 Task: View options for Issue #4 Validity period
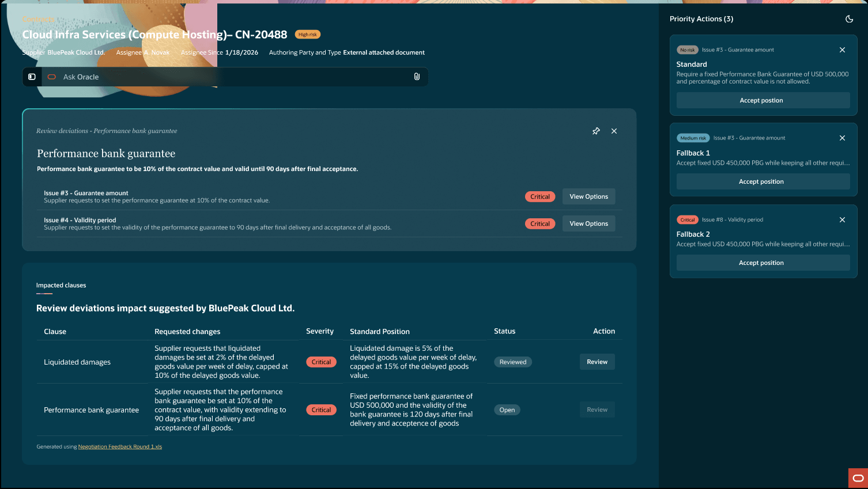588,223
